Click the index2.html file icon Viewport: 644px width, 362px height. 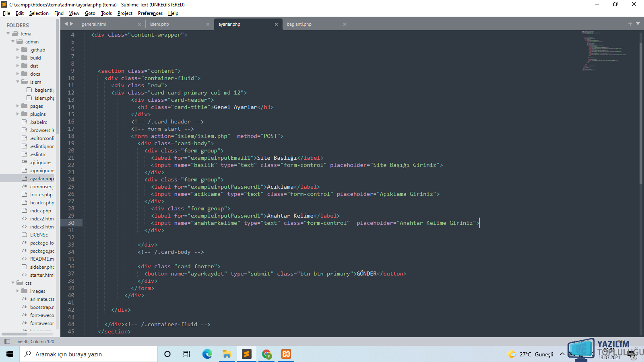coord(25,219)
